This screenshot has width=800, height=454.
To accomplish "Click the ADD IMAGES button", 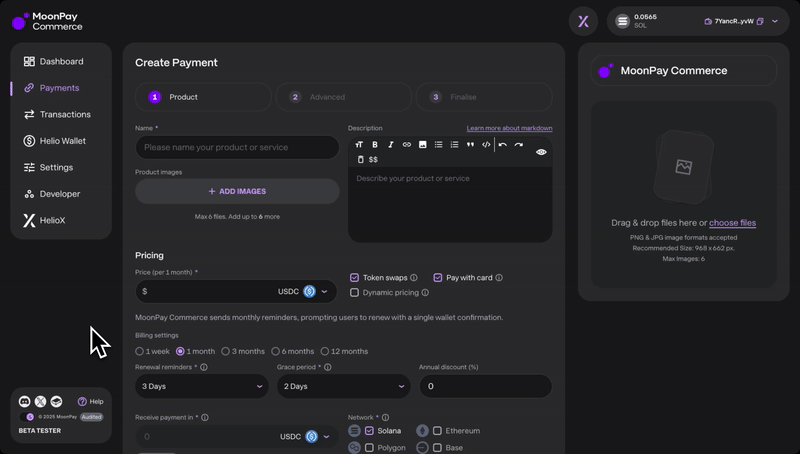I will [237, 191].
